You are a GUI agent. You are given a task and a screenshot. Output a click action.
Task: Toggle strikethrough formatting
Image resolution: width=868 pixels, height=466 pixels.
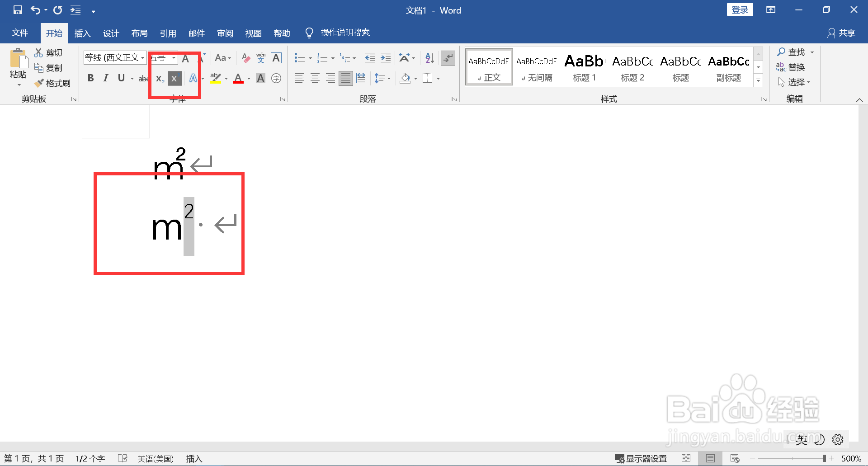point(143,78)
